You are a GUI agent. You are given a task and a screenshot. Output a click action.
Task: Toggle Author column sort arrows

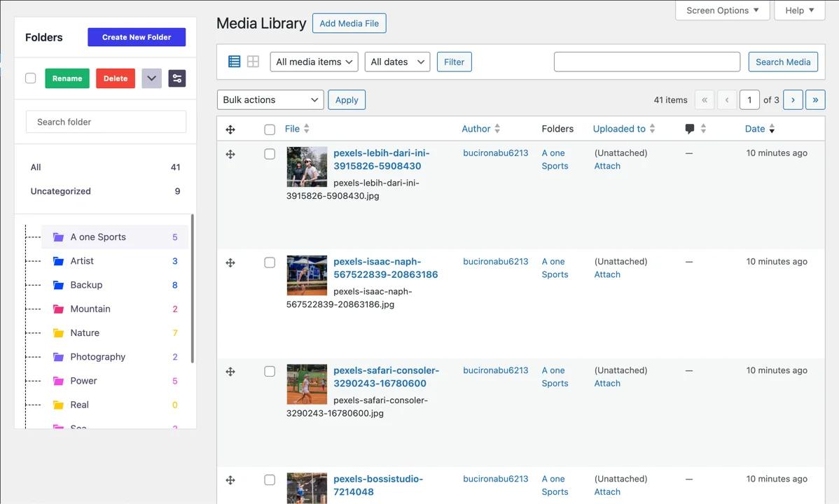coord(497,128)
